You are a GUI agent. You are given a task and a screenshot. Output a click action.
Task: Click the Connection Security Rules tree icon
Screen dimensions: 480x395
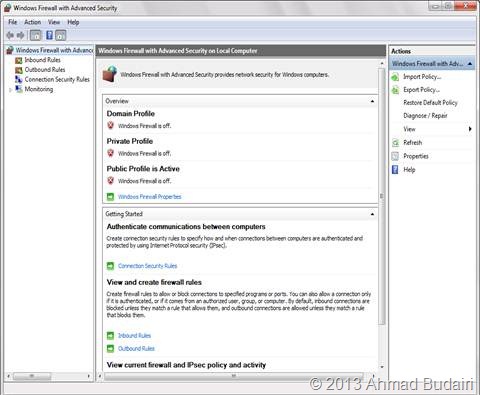(x=19, y=79)
